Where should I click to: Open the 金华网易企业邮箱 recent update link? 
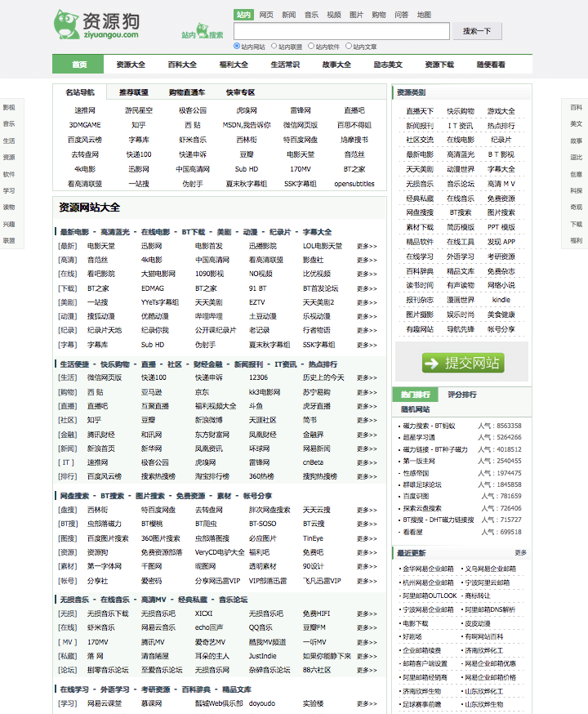428,569
